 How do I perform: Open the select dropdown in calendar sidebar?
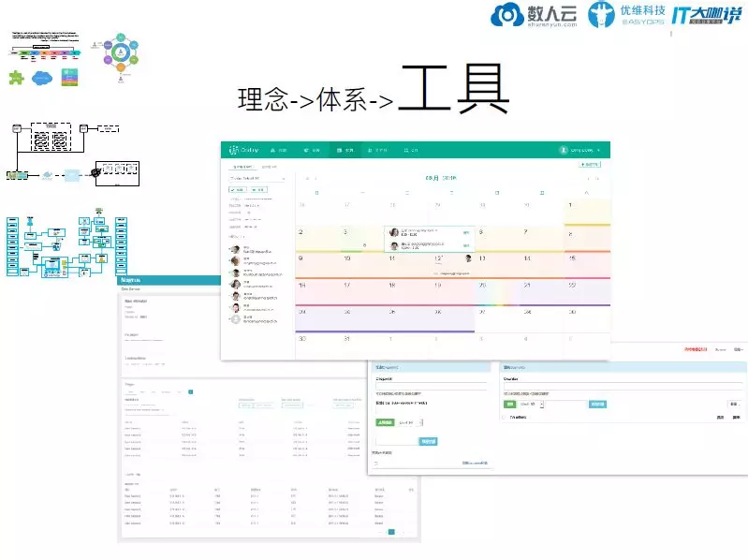pyautogui.click(x=257, y=179)
